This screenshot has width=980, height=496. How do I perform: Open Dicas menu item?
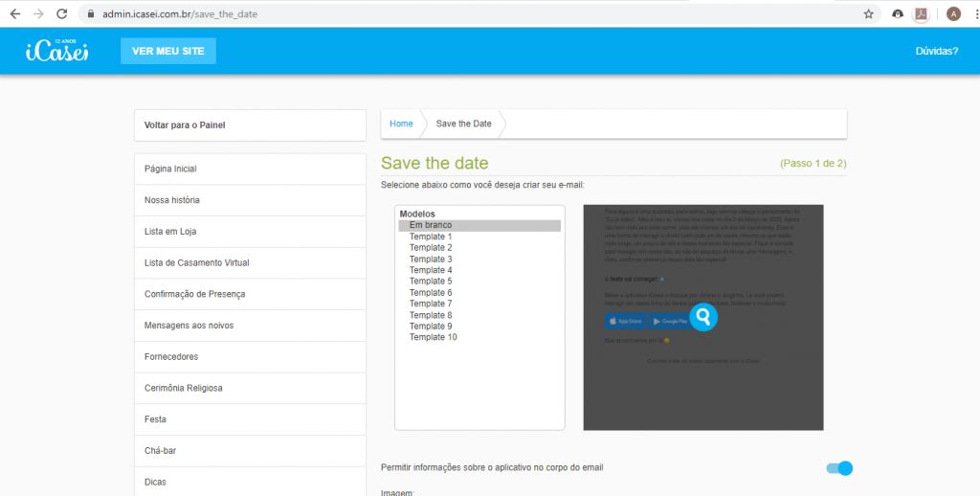tap(250, 482)
